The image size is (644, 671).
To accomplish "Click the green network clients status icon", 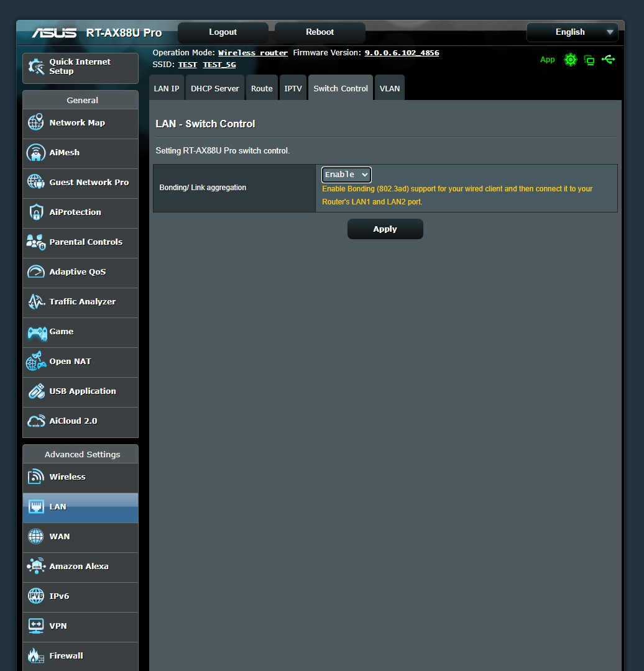I will pyautogui.click(x=590, y=60).
